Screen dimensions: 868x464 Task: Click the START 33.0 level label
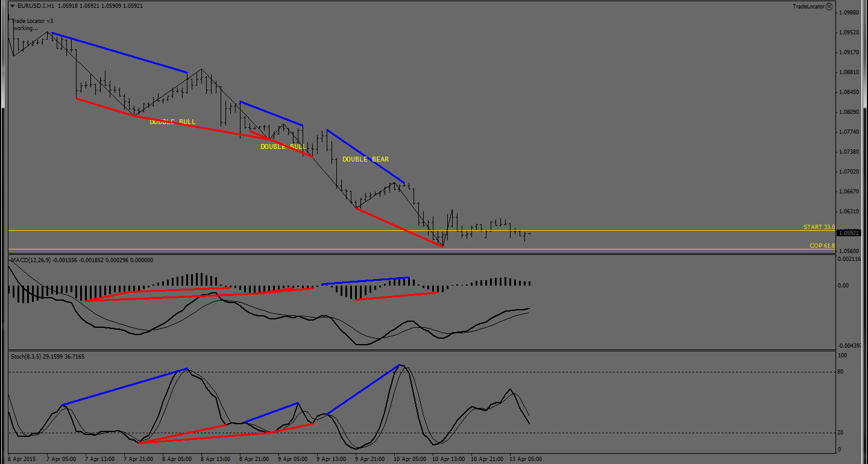tap(819, 227)
